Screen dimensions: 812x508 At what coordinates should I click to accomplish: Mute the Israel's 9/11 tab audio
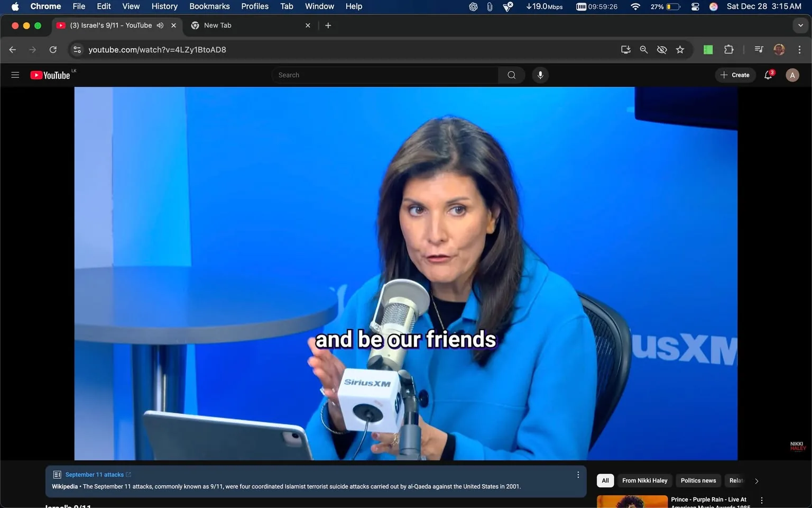pos(160,25)
